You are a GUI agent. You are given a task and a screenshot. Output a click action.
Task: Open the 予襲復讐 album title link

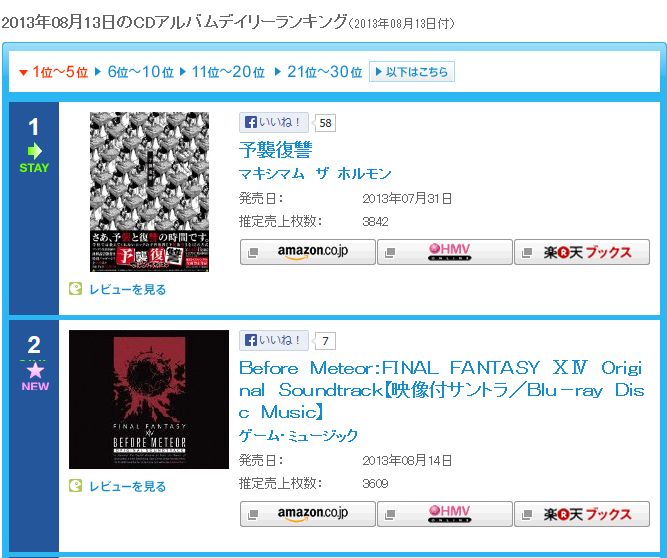[x=276, y=150]
